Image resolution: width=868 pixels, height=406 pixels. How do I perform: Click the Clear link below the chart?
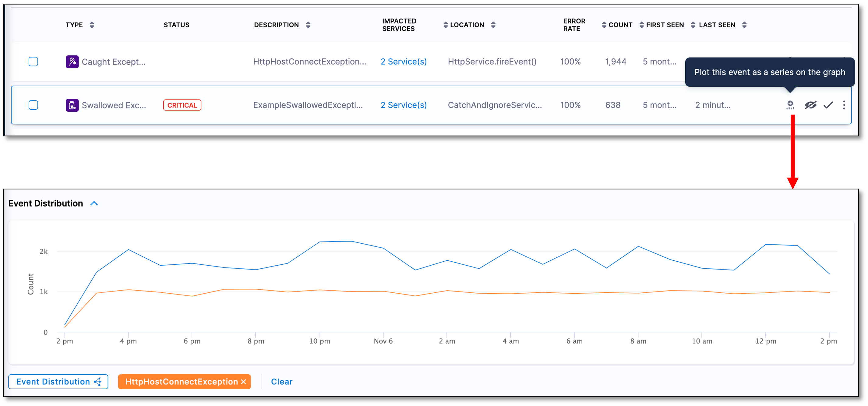click(282, 382)
